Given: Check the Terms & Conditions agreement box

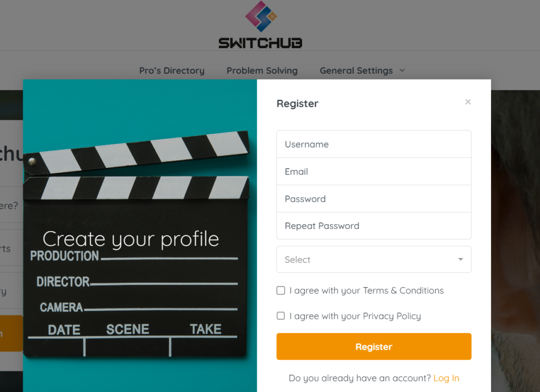Looking at the screenshot, I should click(281, 290).
